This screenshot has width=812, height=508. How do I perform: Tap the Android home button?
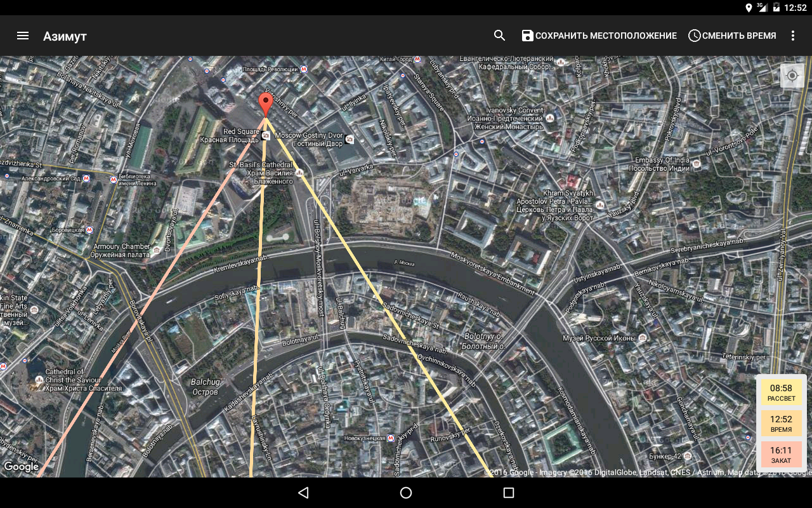click(406, 493)
